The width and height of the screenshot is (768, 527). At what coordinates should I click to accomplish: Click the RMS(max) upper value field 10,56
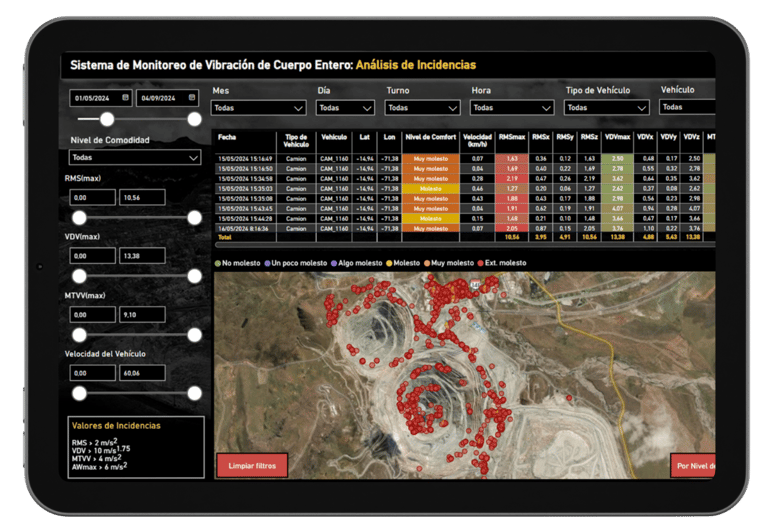click(x=142, y=197)
